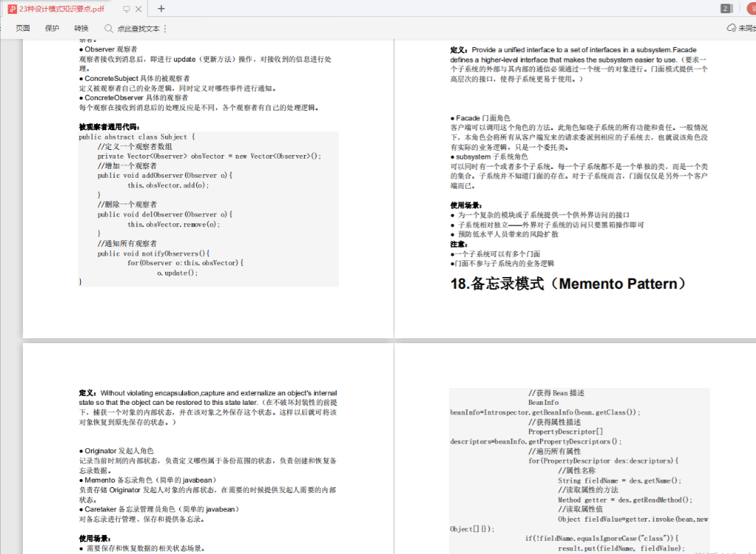Click the line 一个子系统可以有多个门面
This screenshot has height=554, width=756.
point(495,254)
